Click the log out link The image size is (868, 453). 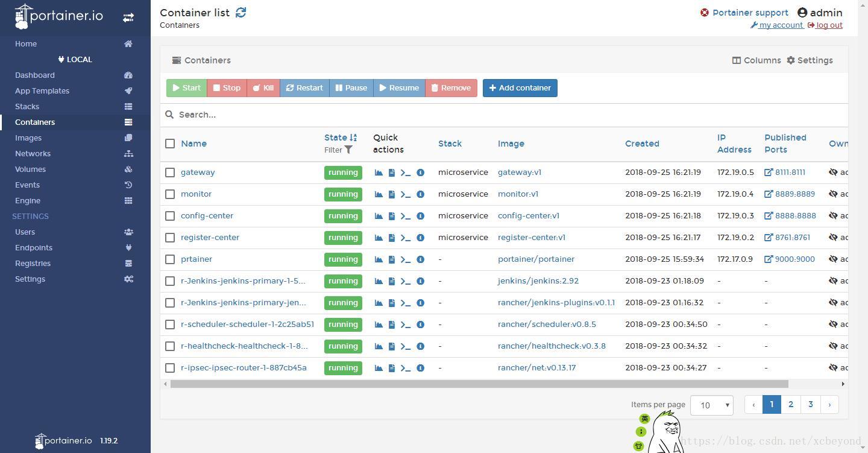click(825, 25)
